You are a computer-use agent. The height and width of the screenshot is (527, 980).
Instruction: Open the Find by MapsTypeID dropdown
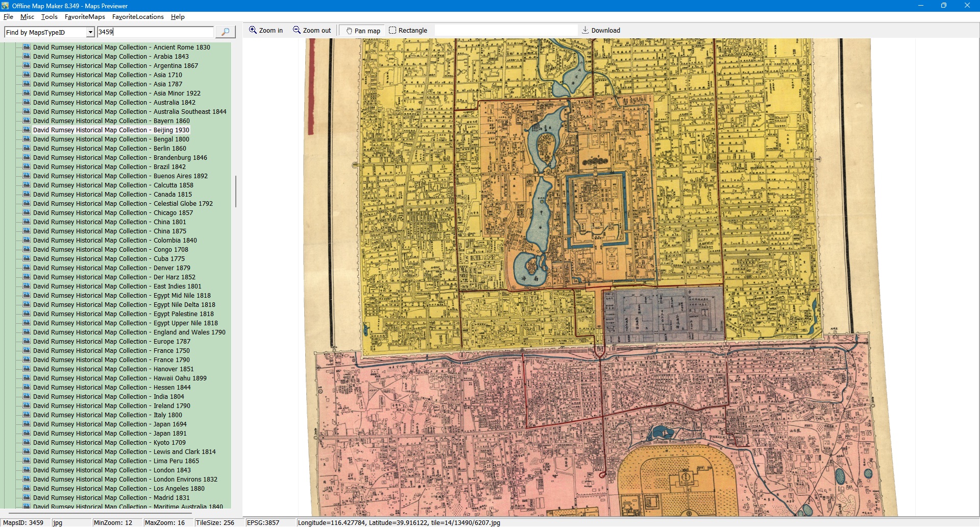pyautogui.click(x=90, y=32)
